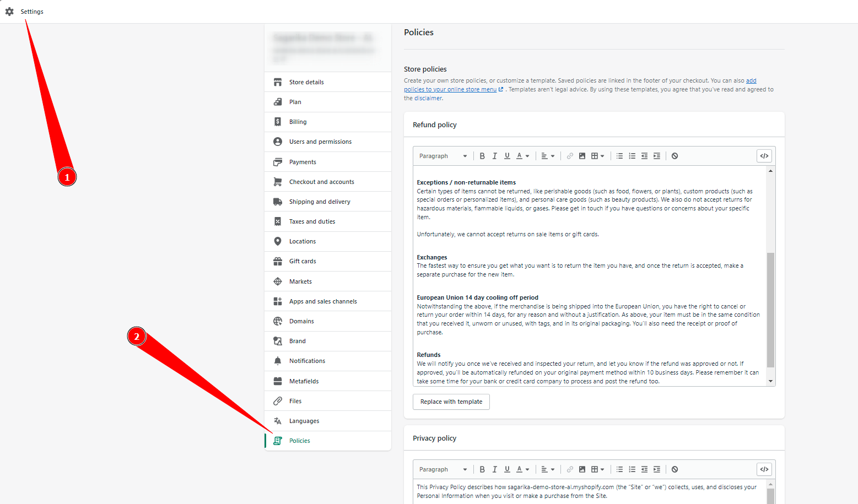Screen dimensions: 858x504
Task: Apply numbered list in Privacy policy editor
Action: (632, 469)
